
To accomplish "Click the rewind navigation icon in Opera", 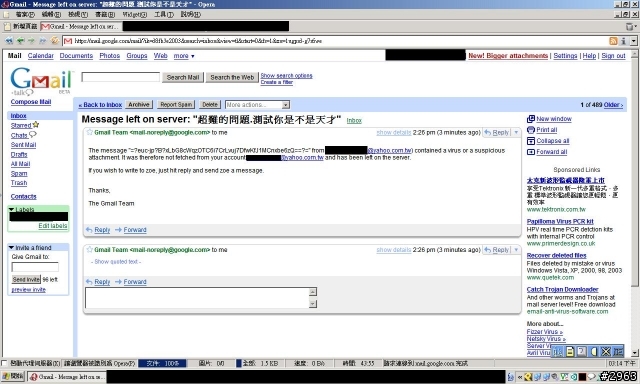I will coord(9,41).
